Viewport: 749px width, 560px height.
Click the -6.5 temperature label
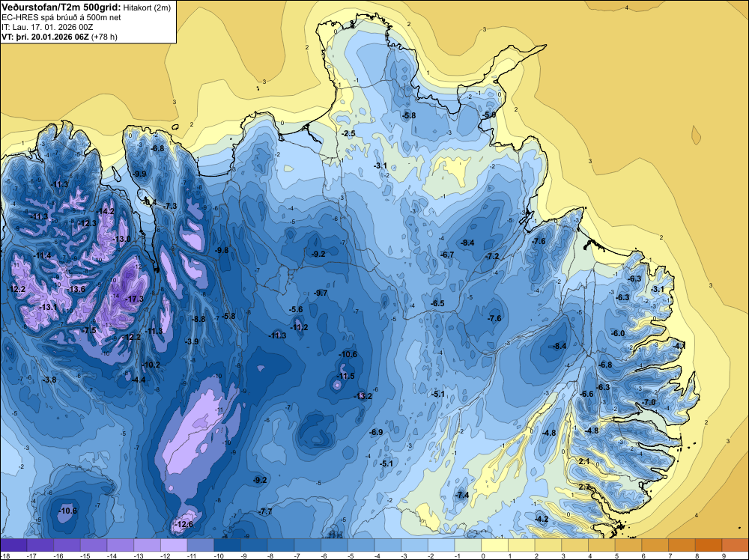(x=437, y=303)
